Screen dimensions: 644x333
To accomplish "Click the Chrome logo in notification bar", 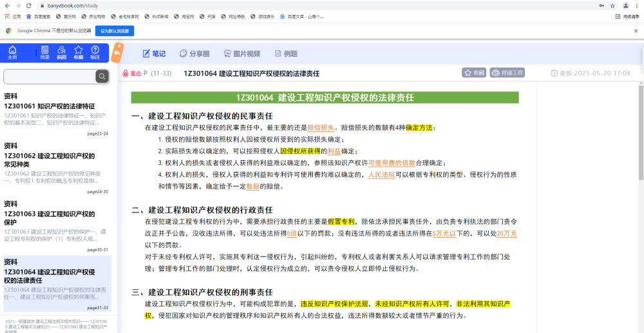I will click(x=8, y=31).
